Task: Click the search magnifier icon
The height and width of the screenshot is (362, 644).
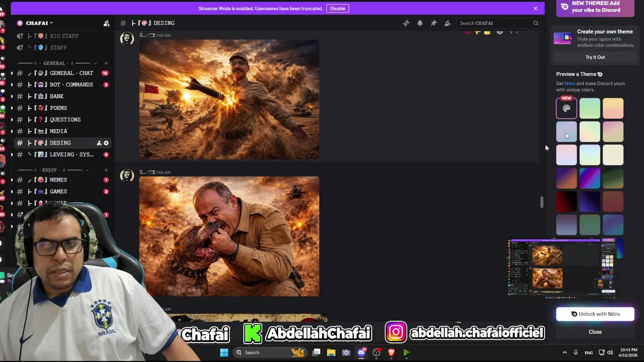Action: coord(536,23)
